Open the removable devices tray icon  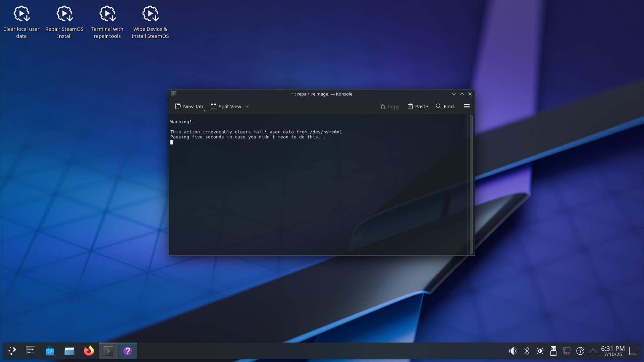(553, 351)
